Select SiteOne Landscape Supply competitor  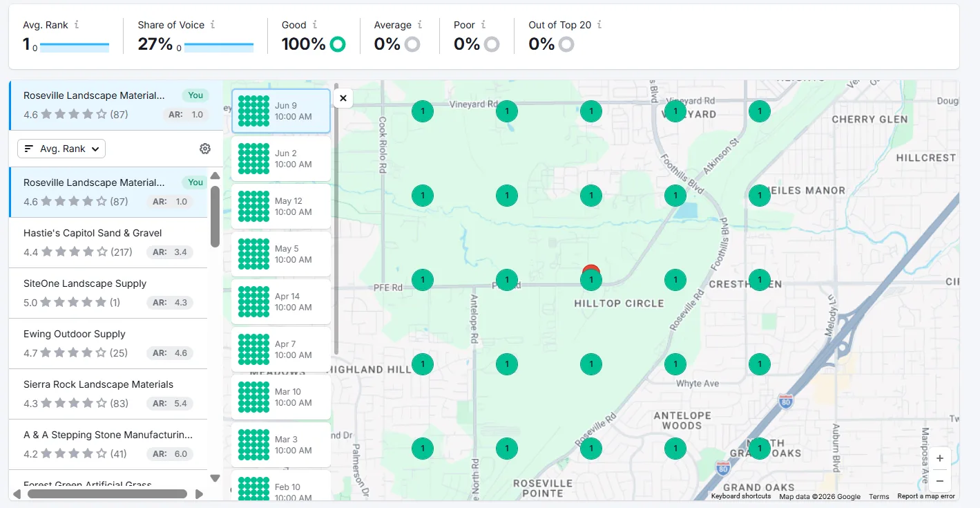(108, 293)
